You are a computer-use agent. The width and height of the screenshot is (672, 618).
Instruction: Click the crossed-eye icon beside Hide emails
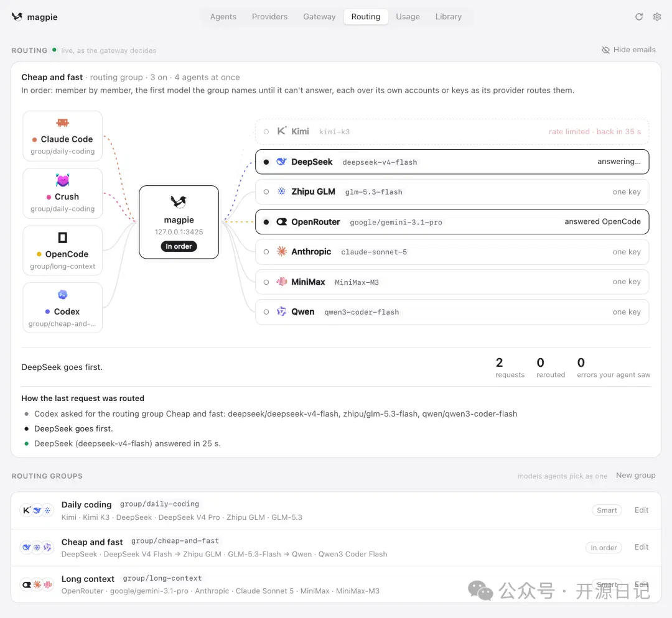tap(605, 50)
